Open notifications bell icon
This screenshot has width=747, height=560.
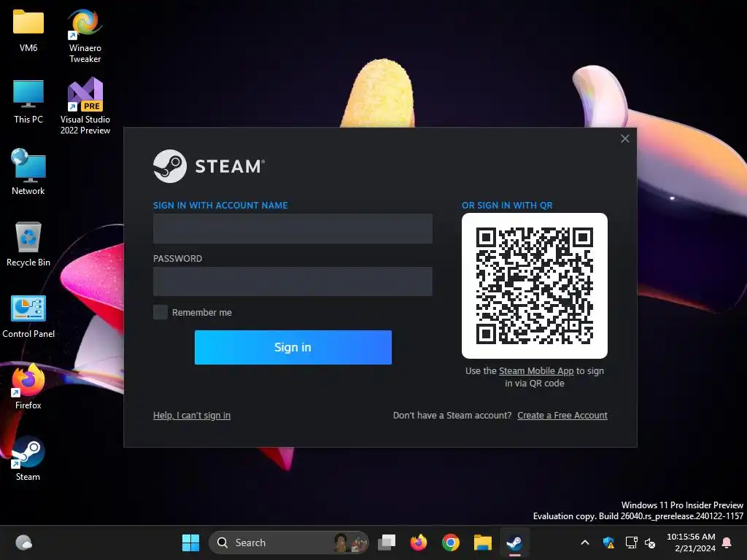[x=727, y=542]
